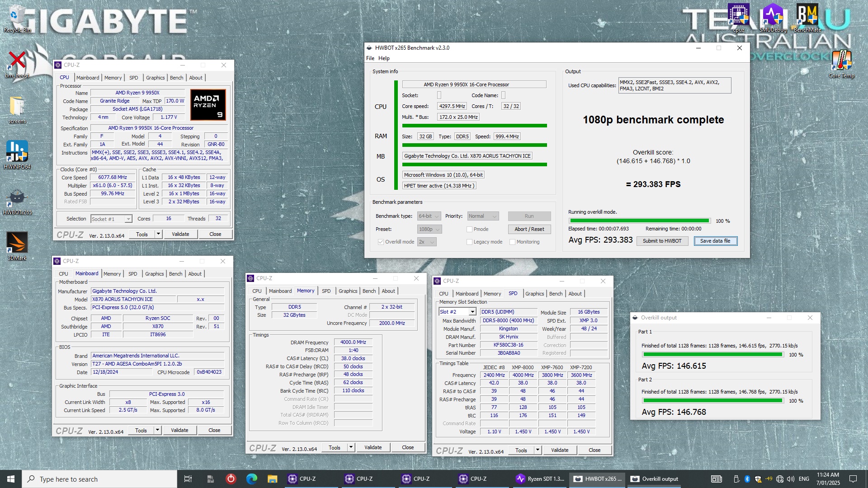Open the Bluetooth tray icon
Viewport: 868px width, 488px height.
[x=747, y=479]
